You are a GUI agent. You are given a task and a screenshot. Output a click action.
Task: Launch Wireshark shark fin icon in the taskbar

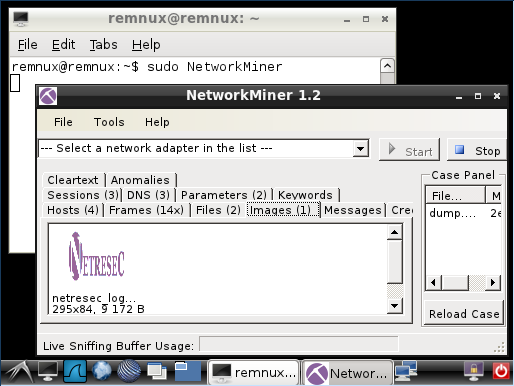tap(75, 371)
